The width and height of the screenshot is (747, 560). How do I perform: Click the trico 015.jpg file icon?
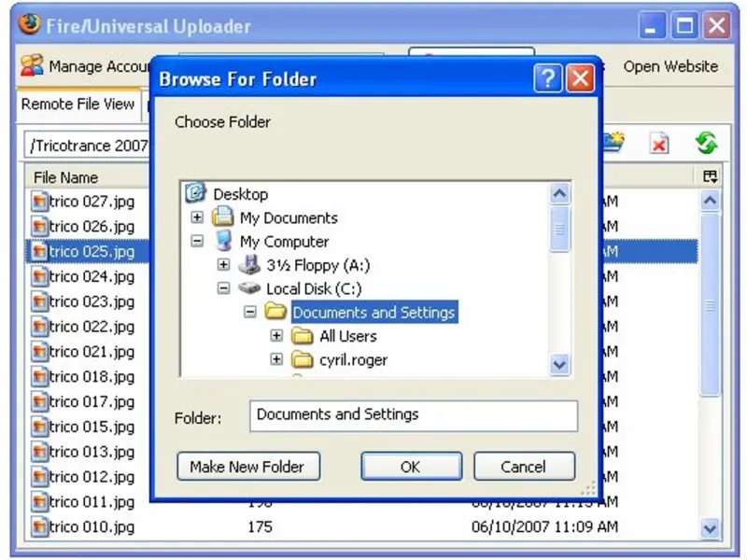39,427
